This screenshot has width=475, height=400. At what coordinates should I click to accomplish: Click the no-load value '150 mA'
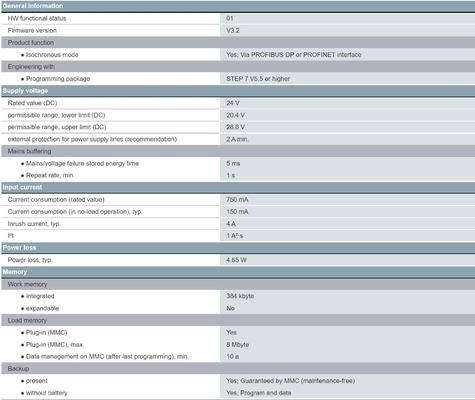(x=237, y=212)
